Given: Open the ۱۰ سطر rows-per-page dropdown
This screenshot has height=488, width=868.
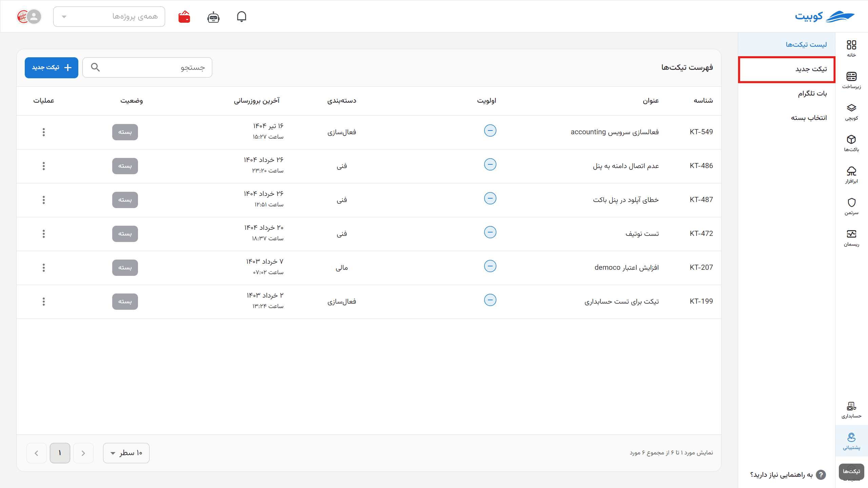Looking at the screenshot, I should [x=126, y=453].
